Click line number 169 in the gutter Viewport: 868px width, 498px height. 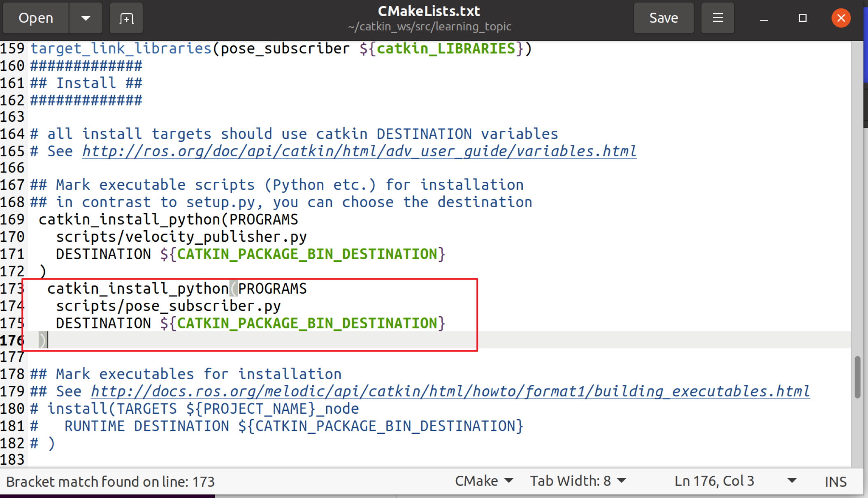point(12,220)
